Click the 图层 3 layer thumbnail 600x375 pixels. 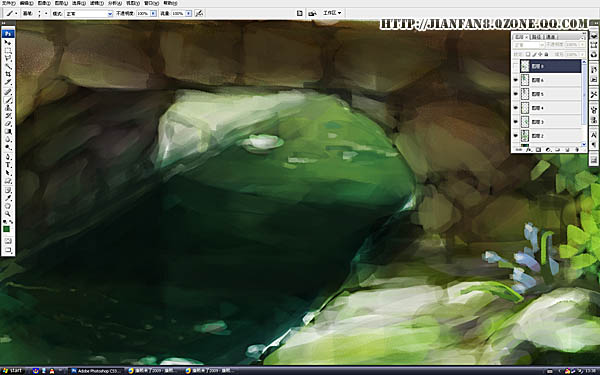[525, 122]
